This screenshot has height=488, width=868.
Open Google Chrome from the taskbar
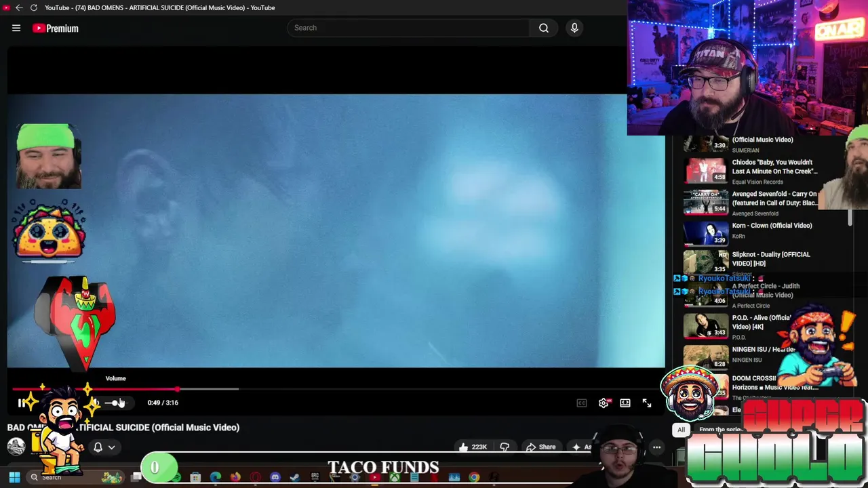(x=474, y=478)
